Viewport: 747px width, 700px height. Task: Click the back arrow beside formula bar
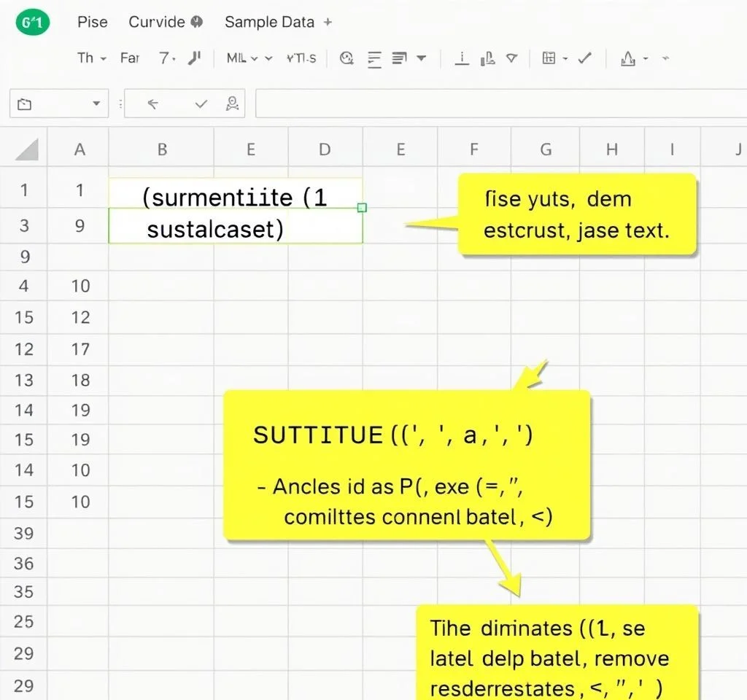(x=153, y=104)
